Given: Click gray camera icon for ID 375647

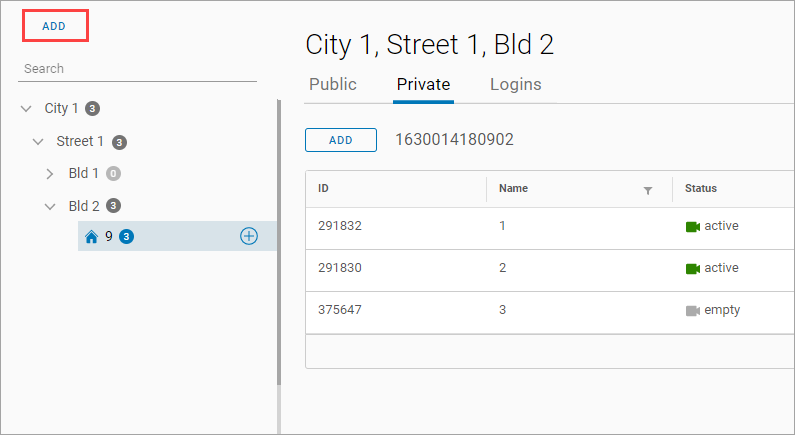Looking at the screenshot, I should pyautogui.click(x=692, y=310).
